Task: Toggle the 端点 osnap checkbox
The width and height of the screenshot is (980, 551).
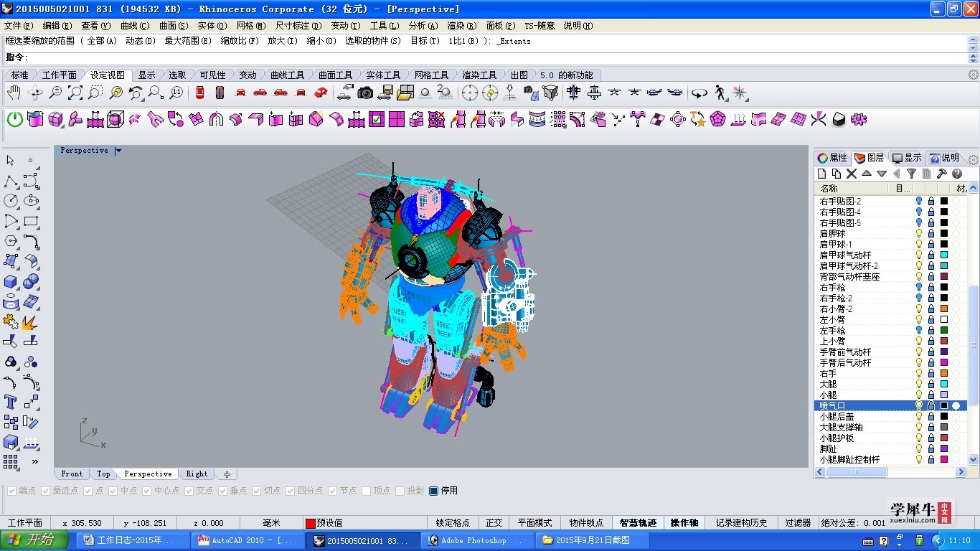Action: [x=11, y=491]
